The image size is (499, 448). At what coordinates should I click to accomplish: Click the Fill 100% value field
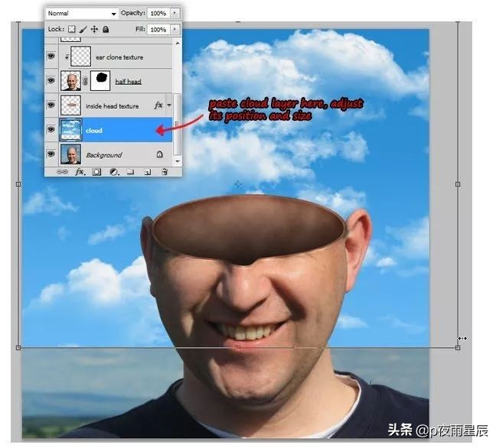(x=158, y=30)
